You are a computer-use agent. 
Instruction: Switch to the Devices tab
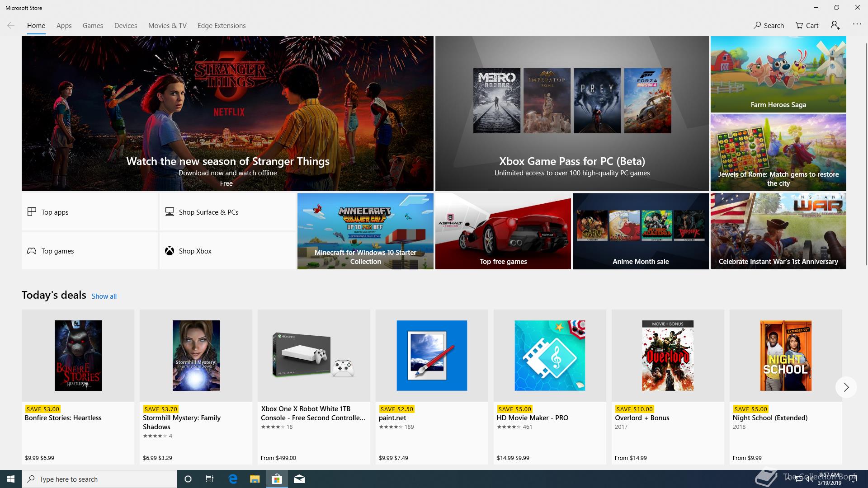tap(126, 26)
